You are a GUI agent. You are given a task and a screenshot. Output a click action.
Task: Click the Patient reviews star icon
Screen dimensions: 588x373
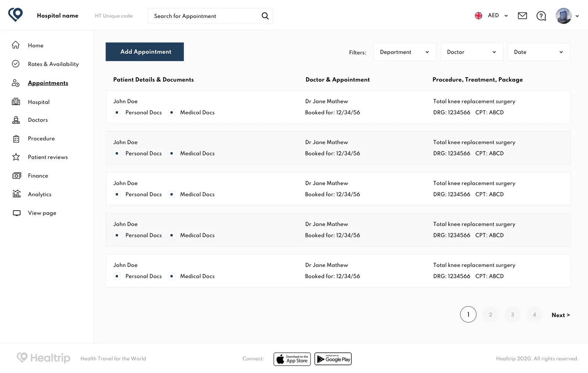click(x=16, y=157)
